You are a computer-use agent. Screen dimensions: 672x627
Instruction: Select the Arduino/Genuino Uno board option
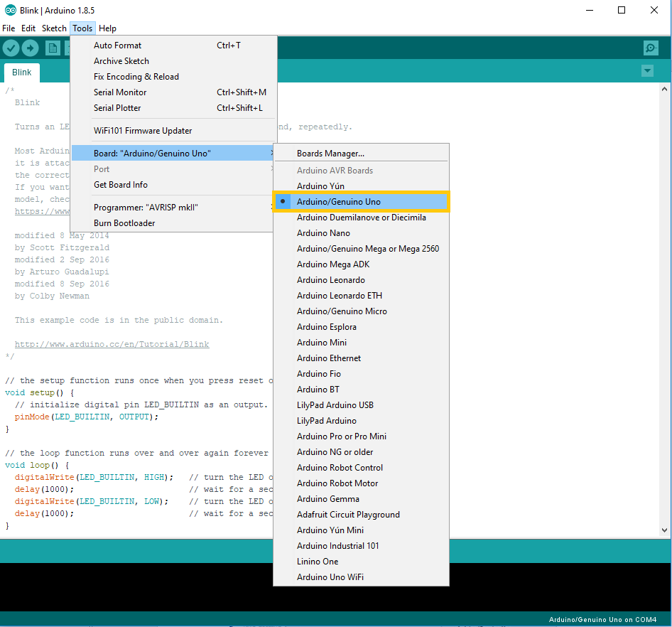tap(338, 202)
